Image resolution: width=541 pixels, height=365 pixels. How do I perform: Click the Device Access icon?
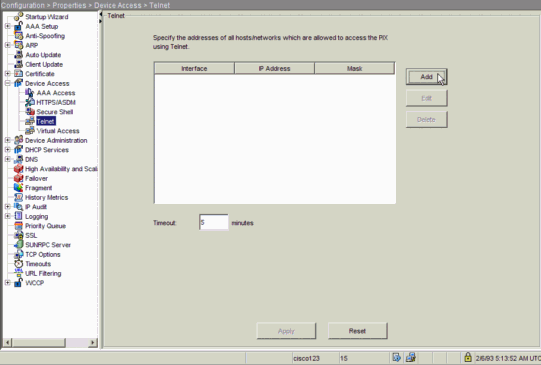point(19,83)
